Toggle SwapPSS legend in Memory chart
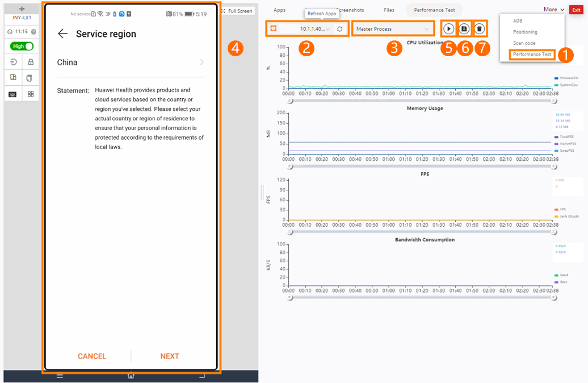Screen dimensions: 588x383 point(564,150)
